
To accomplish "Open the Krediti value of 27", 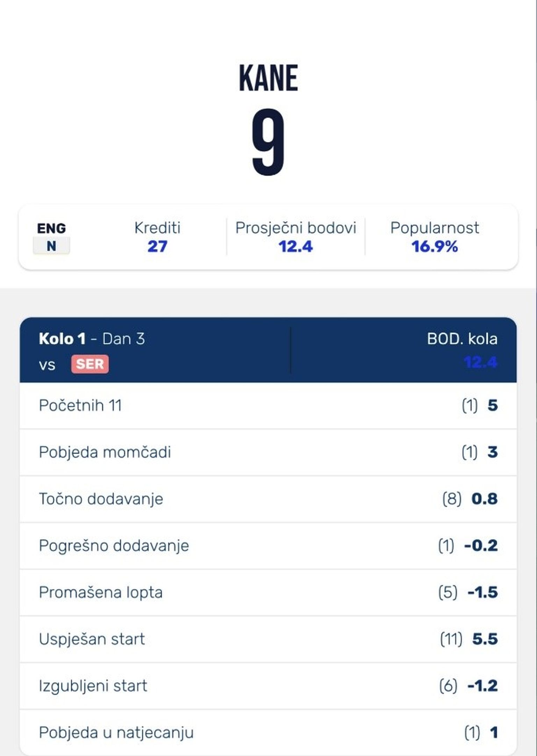I will pyautogui.click(x=157, y=246).
